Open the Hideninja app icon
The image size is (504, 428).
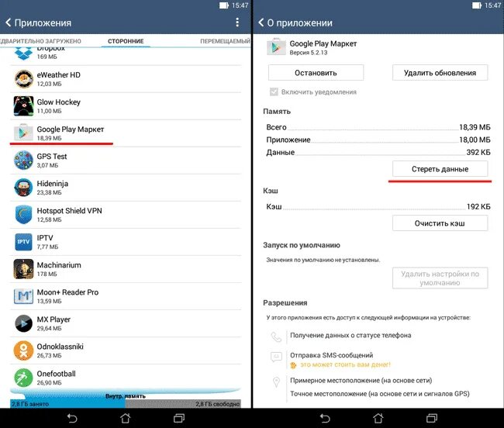[x=23, y=188]
